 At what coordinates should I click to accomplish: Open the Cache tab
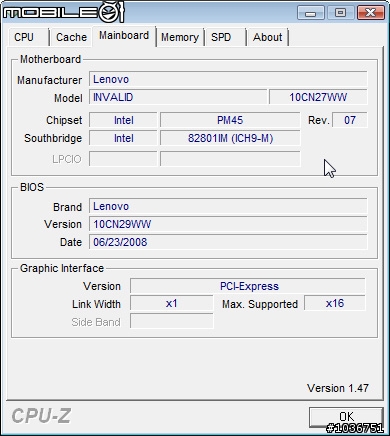pyautogui.click(x=71, y=37)
